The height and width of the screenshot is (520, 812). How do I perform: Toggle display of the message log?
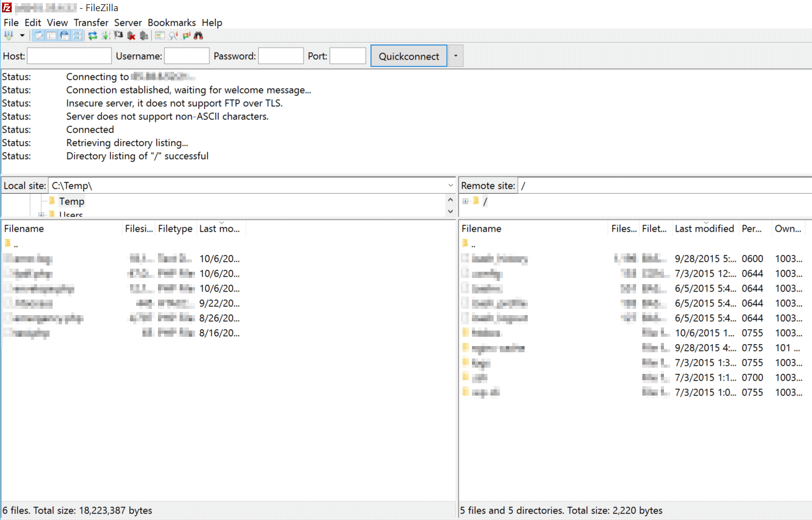pos(38,36)
